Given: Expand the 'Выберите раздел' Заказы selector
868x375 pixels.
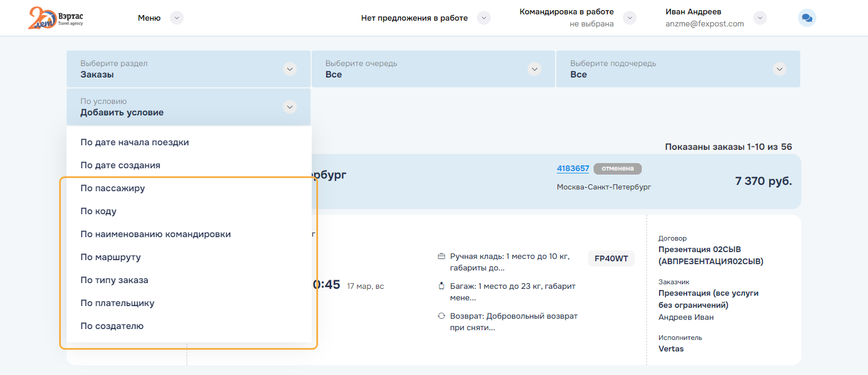Looking at the screenshot, I should tap(290, 69).
